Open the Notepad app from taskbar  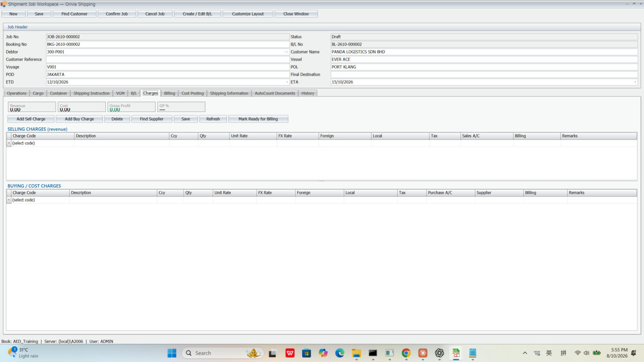tap(472, 353)
